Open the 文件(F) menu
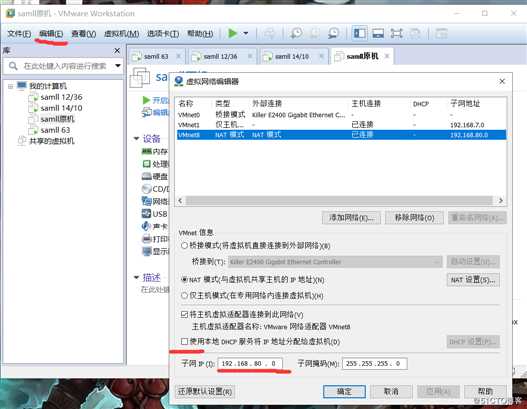 pyautogui.click(x=19, y=34)
